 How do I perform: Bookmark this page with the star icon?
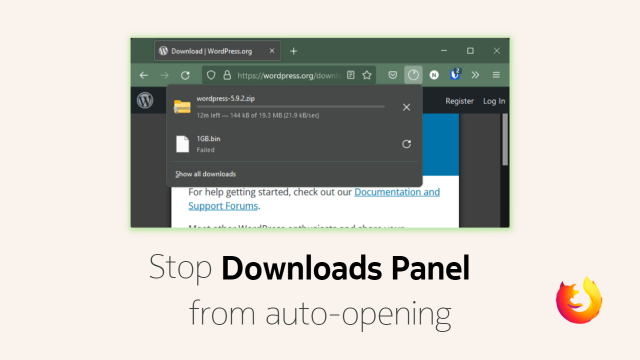[367, 75]
